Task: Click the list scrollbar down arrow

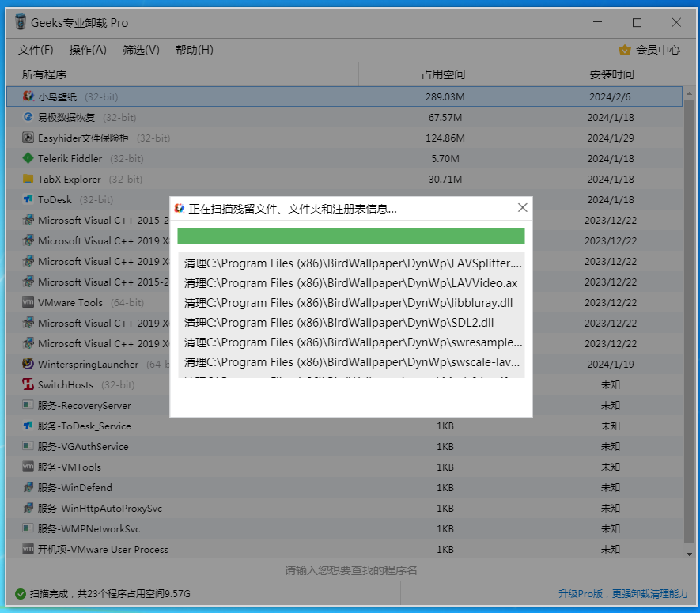Action: pos(689,554)
